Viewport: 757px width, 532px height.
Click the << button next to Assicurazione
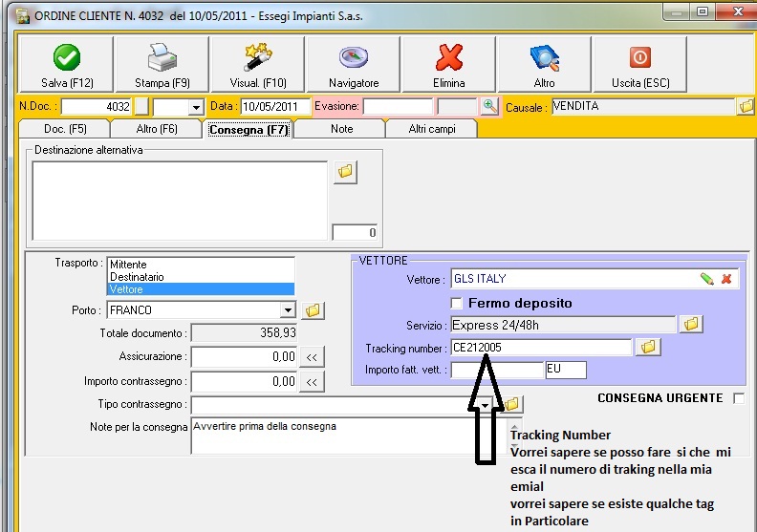[312, 357]
